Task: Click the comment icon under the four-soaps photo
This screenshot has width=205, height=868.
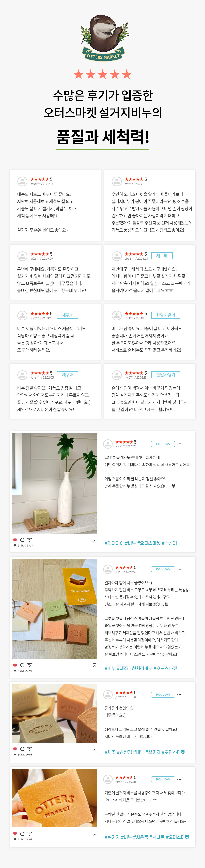Action: pos(22,665)
